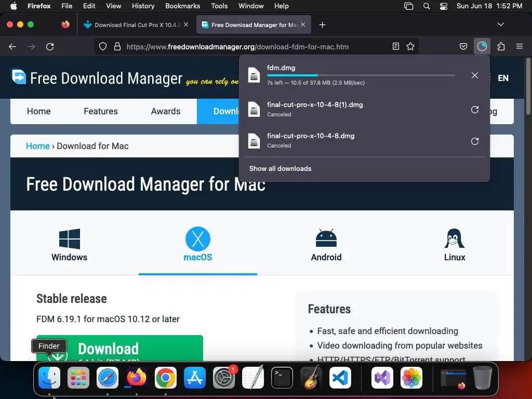Open the Trash in the dock
The width and height of the screenshot is (532, 399).
point(483,377)
